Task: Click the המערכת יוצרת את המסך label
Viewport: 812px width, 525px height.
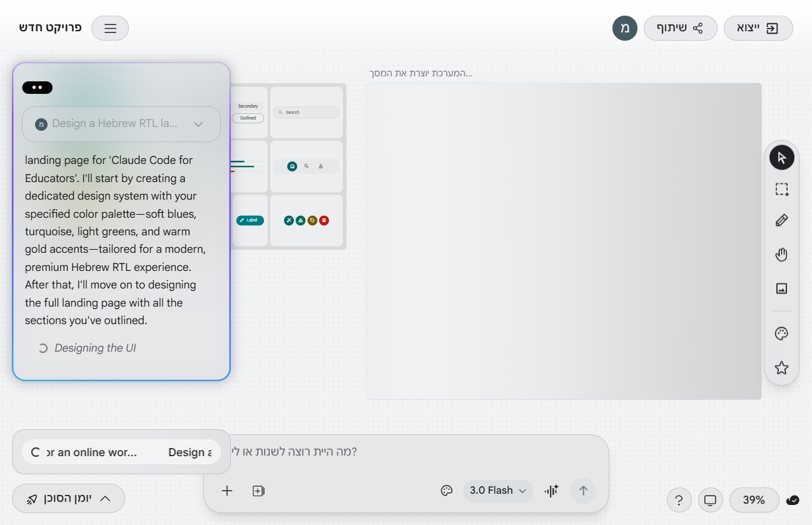Action: (x=420, y=73)
